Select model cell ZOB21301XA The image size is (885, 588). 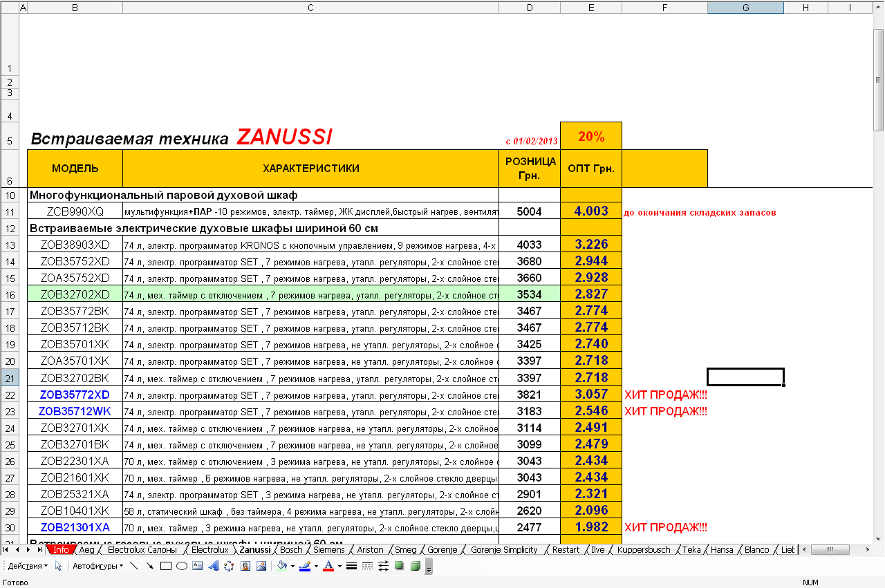75,527
